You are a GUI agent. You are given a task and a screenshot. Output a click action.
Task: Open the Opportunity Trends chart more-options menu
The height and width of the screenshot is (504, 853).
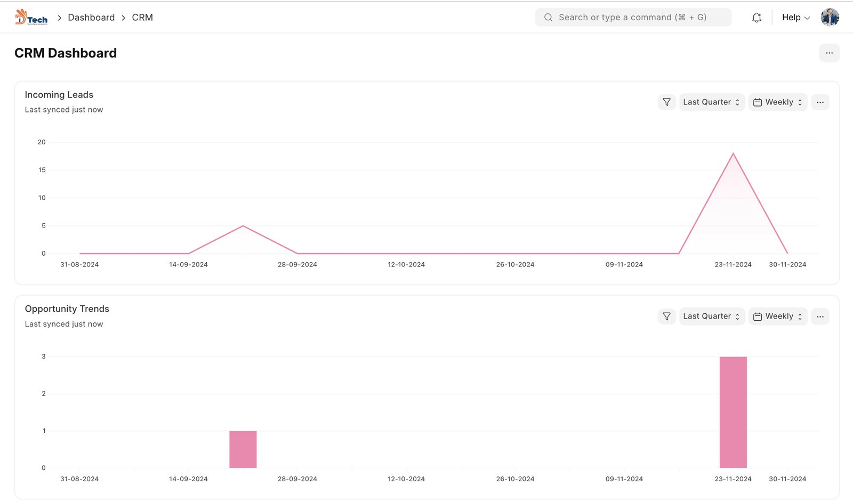[x=820, y=316]
